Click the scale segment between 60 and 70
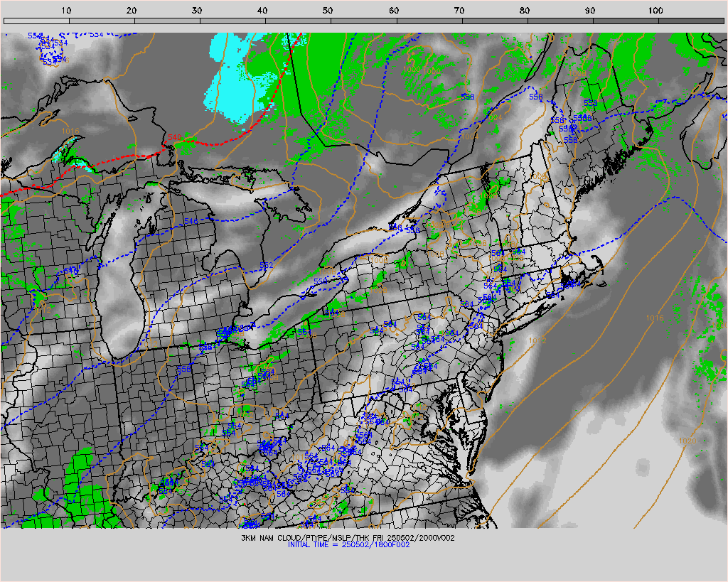The image size is (728, 582). click(429, 21)
